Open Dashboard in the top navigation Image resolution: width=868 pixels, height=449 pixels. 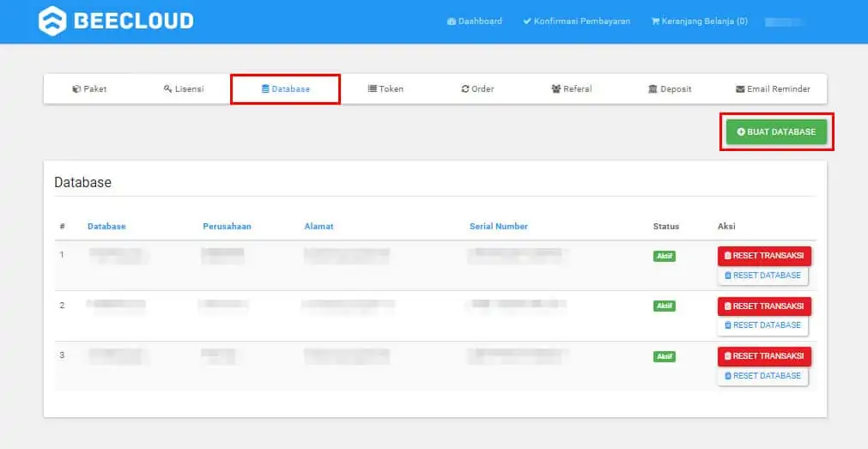coord(475,21)
